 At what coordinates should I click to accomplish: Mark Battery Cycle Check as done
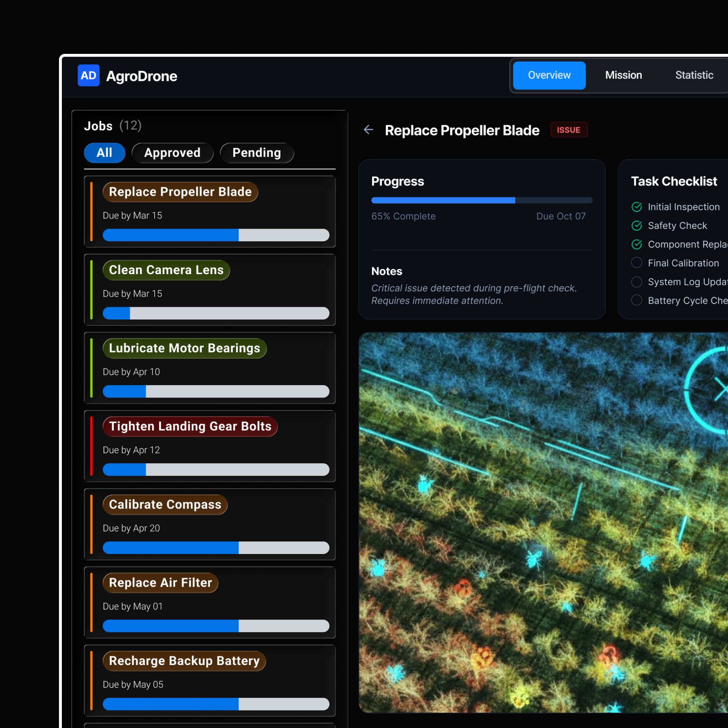click(x=636, y=300)
